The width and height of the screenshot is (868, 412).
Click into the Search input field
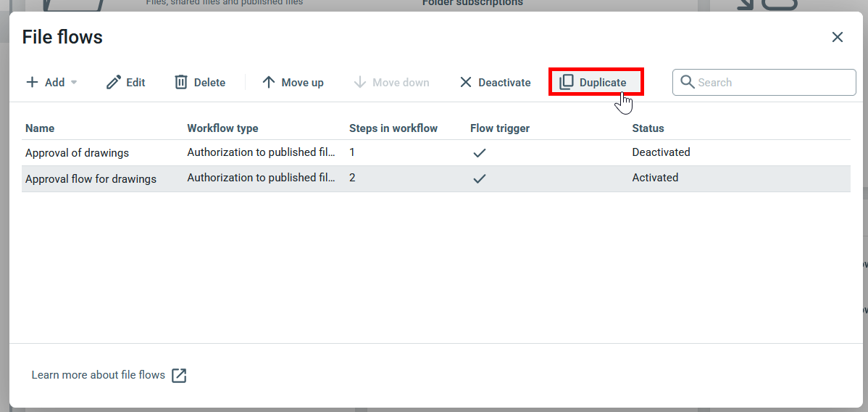[772, 83]
